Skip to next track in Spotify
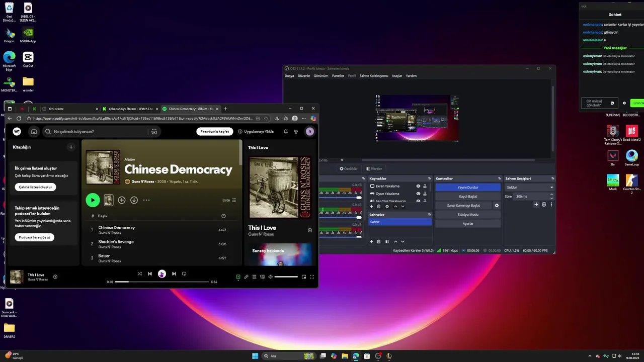The height and width of the screenshot is (362, 644). (174, 274)
